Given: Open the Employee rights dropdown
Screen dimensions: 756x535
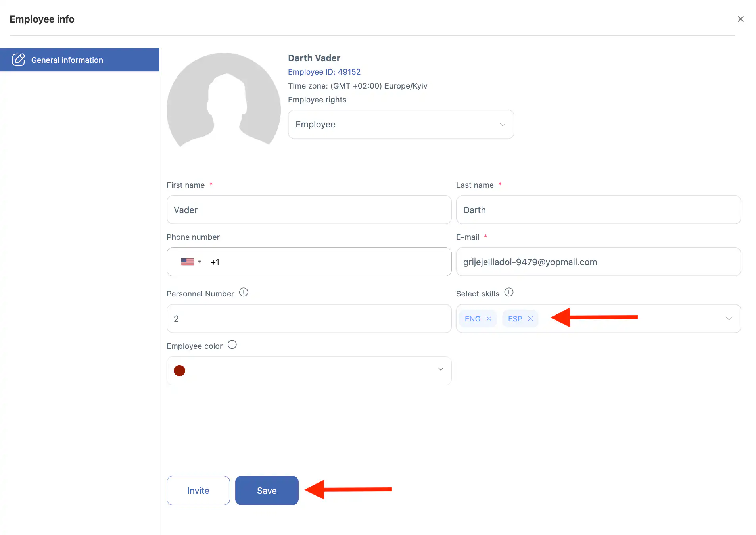Looking at the screenshot, I should pos(401,124).
